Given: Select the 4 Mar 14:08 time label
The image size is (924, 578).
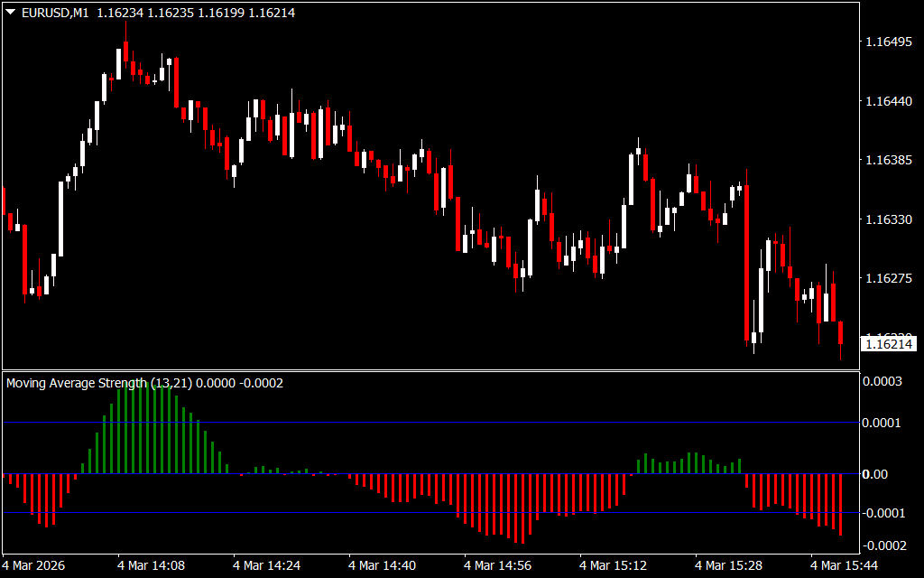Looking at the screenshot, I should (151, 565).
